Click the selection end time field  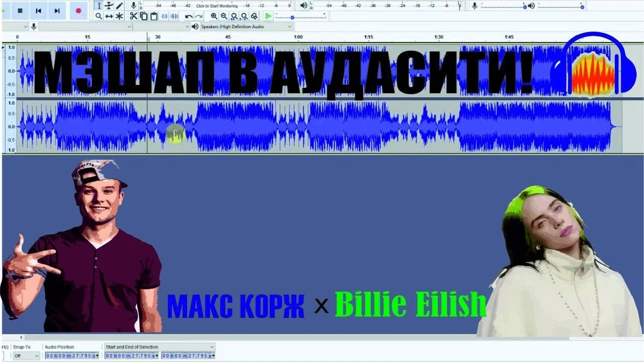click(188, 355)
